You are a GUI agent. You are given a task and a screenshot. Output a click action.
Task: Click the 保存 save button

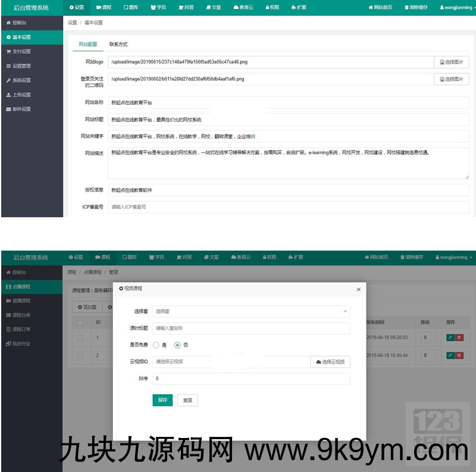pyautogui.click(x=162, y=400)
